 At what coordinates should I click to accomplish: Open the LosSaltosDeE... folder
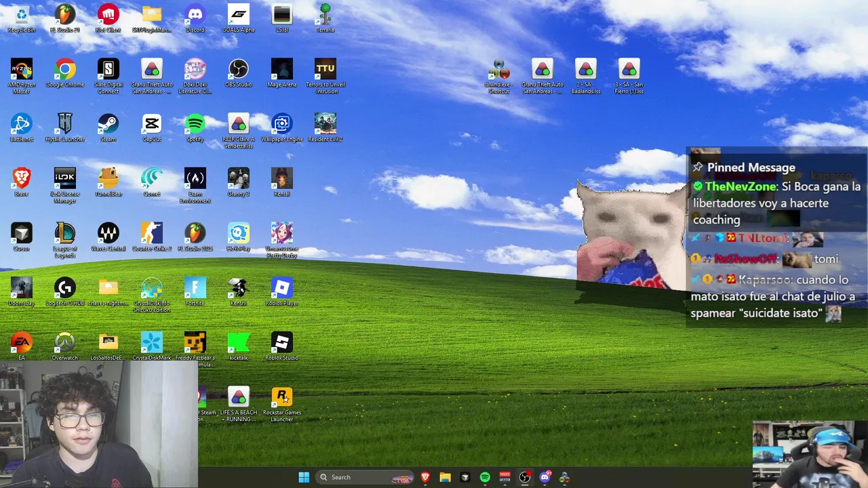coord(108,346)
